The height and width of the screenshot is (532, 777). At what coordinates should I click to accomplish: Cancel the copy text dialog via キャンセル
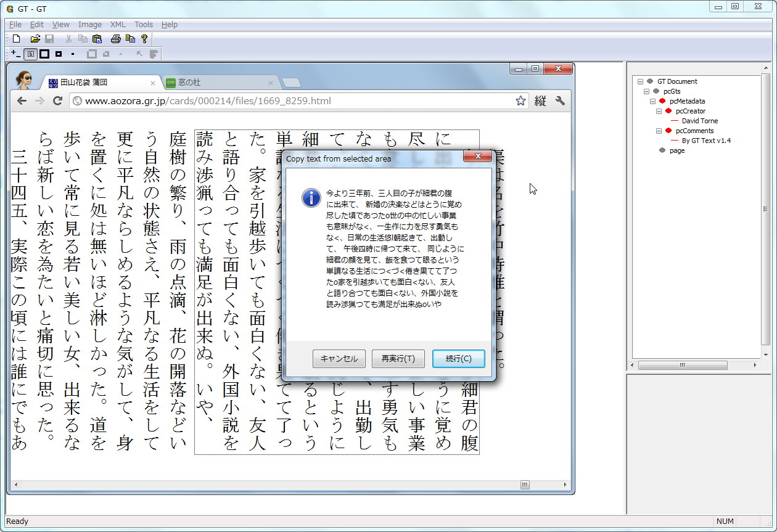339,358
